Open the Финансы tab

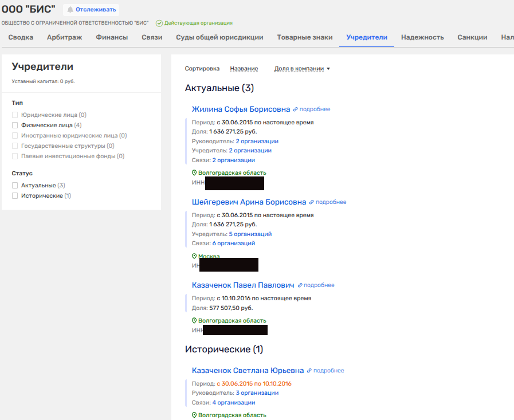[x=112, y=37]
